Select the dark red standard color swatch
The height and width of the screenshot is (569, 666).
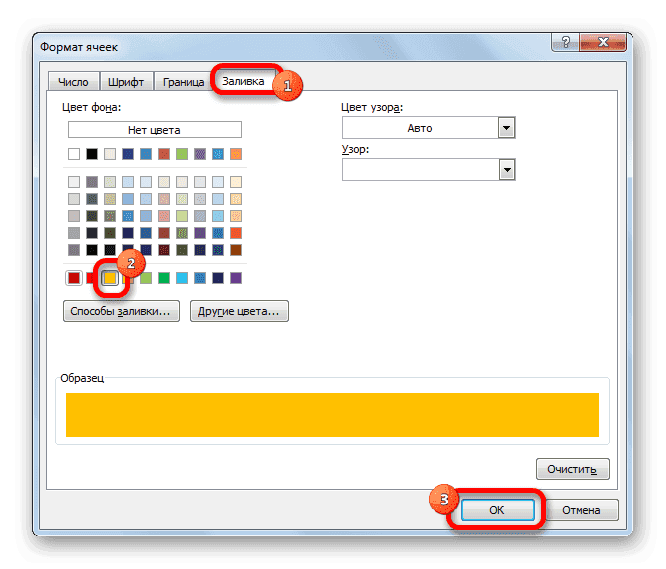74,278
